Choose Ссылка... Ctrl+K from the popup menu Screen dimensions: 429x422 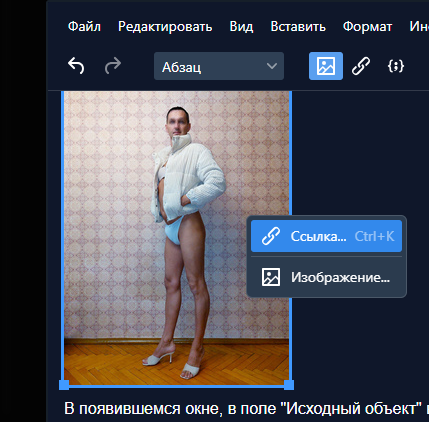point(326,236)
